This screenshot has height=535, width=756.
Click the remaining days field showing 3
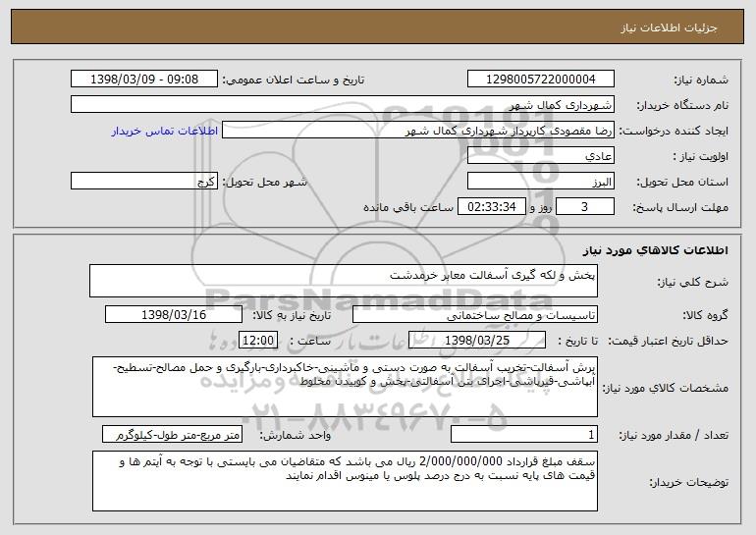click(585, 207)
